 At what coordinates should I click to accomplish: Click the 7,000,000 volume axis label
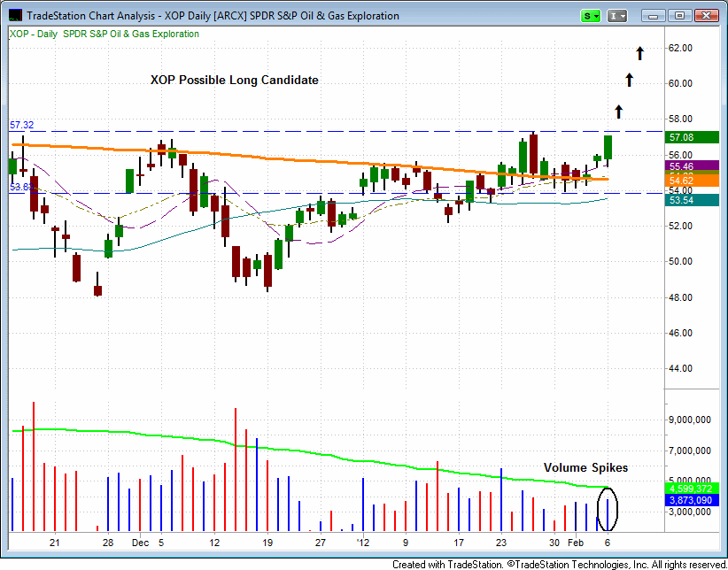coord(689,451)
